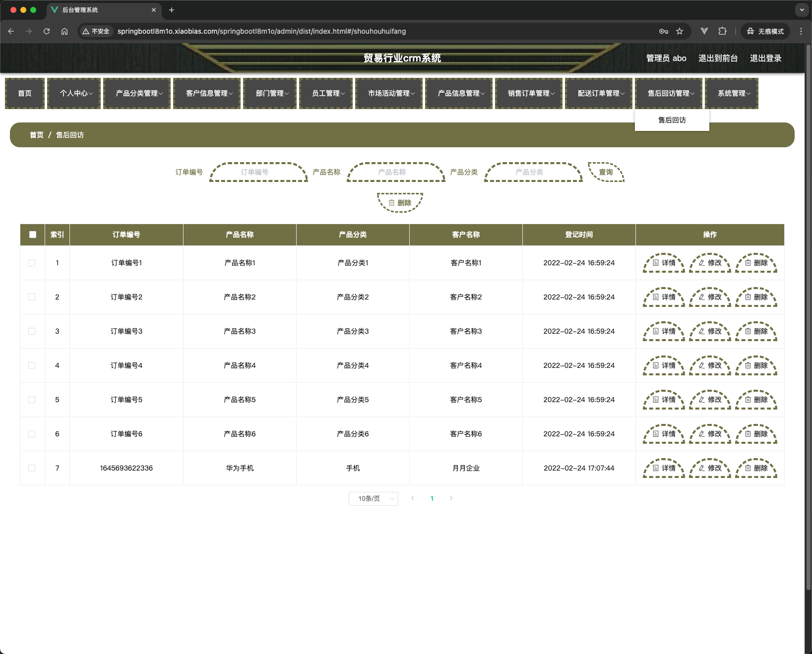Click 修改 for order 1645693622336
Screen dimensions: 812x654
pyautogui.click(x=710, y=469)
